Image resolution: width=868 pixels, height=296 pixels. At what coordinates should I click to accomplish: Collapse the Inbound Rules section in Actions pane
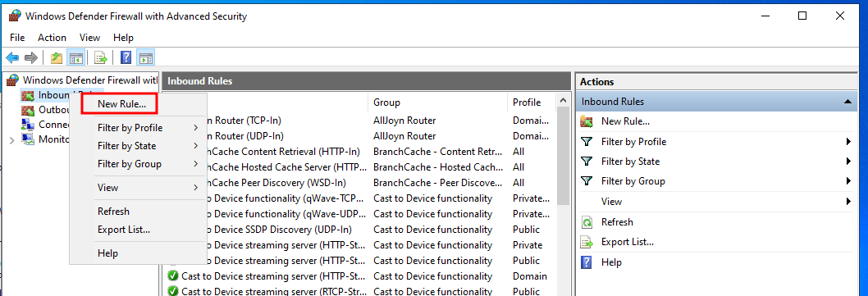(x=847, y=102)
